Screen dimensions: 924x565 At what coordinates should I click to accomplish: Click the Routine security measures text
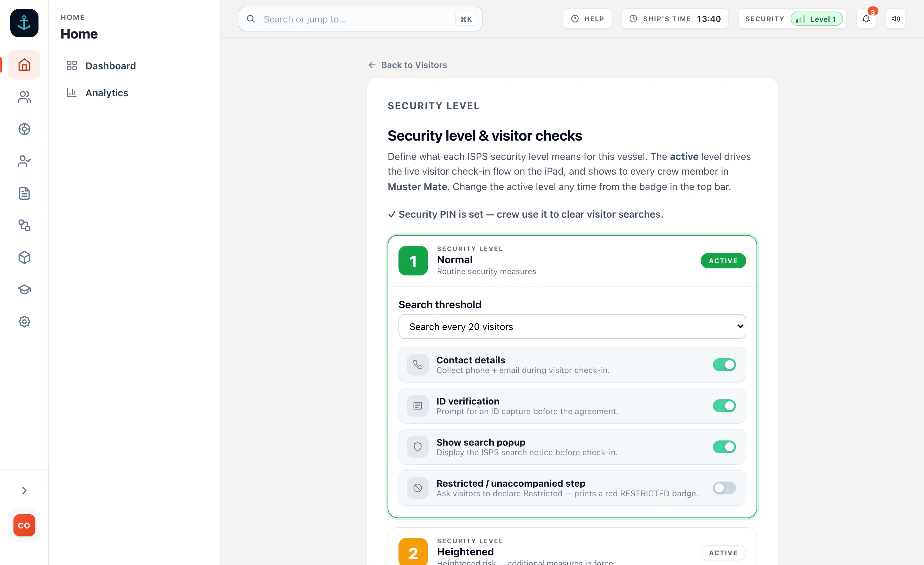486,271
